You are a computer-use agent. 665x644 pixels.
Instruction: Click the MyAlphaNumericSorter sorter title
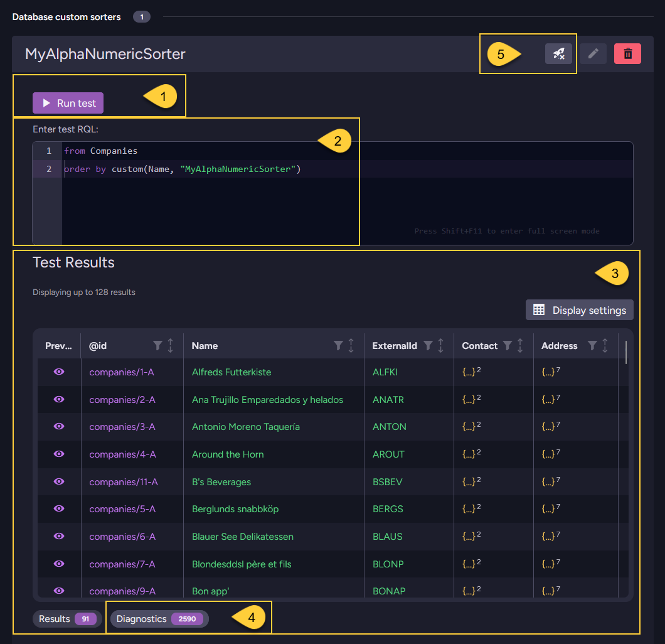pyautogui.click(x=105, y=54)
